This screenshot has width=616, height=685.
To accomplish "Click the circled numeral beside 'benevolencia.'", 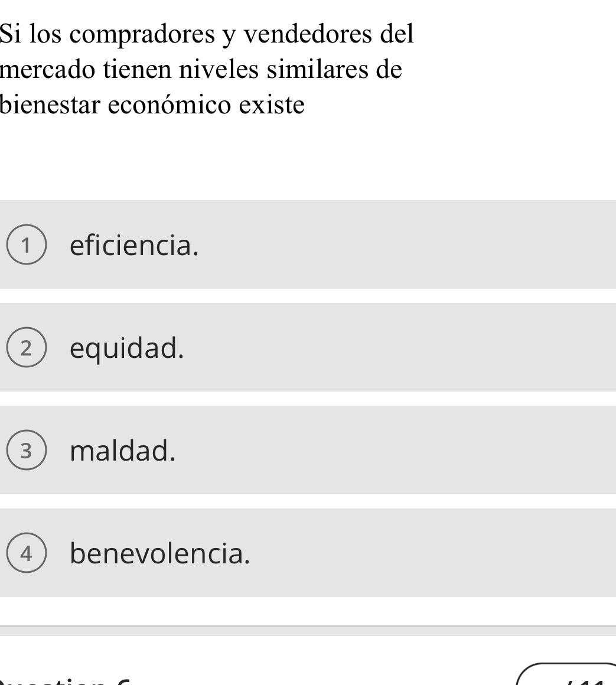I will click(28, 553).
